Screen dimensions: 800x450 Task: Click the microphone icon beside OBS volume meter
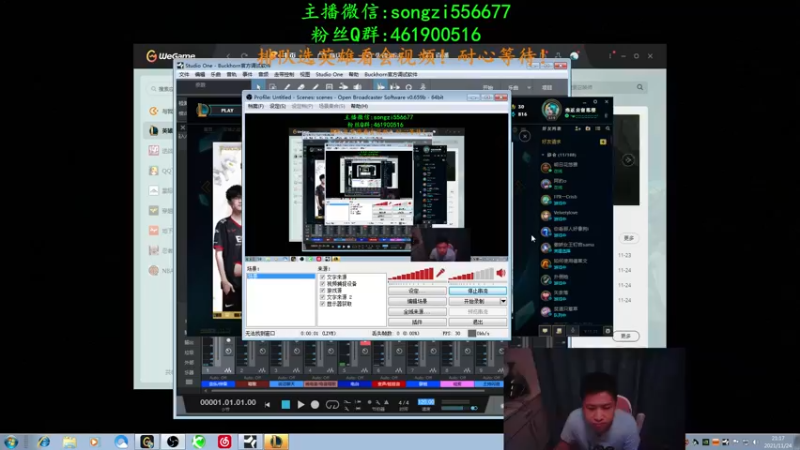(x=440, y=273)
